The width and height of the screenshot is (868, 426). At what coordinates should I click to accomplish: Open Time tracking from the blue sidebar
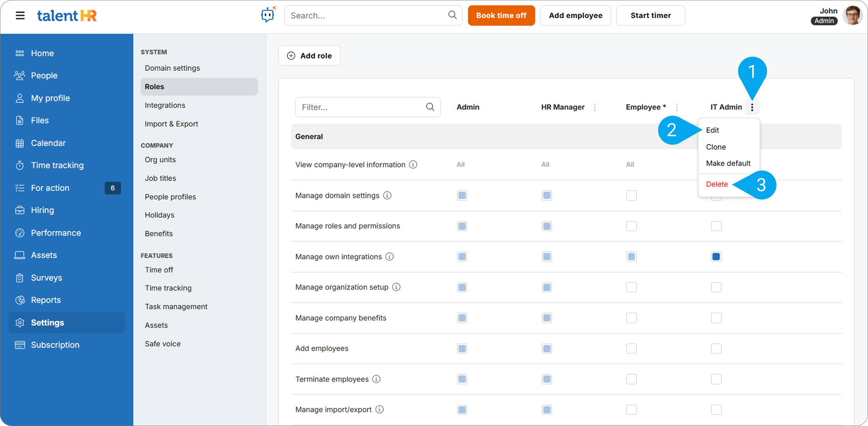coord(57,165)
